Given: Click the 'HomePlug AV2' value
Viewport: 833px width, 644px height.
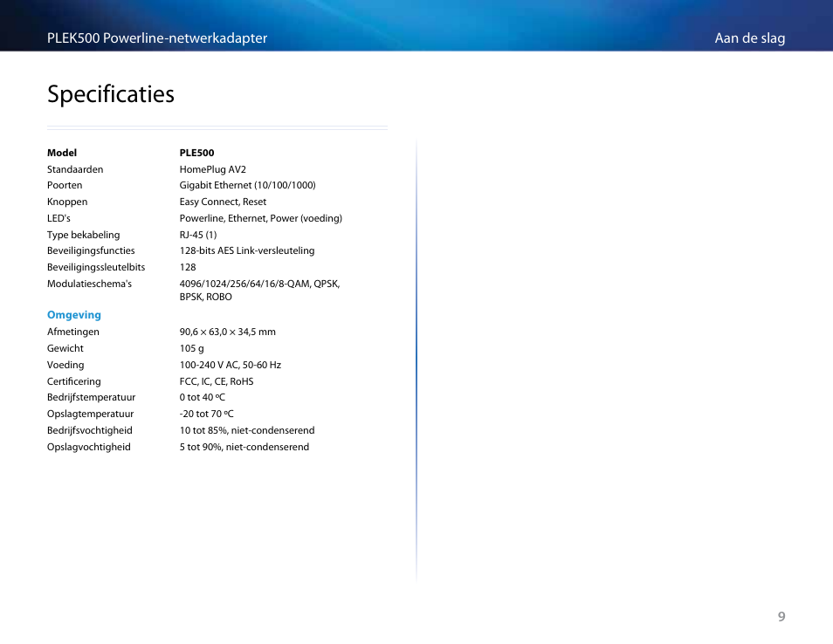Looking at the screenshot, I should click(212, 169).
